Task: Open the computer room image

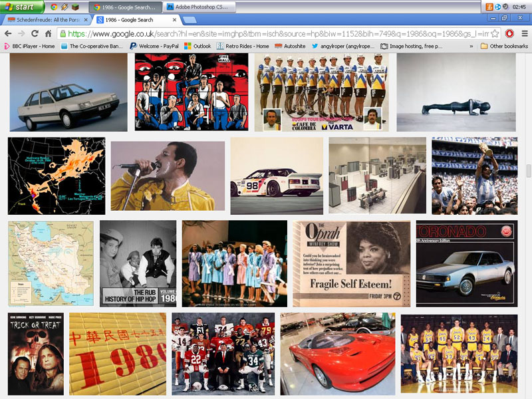Action: pyautogui.click(x=377, y=176)
